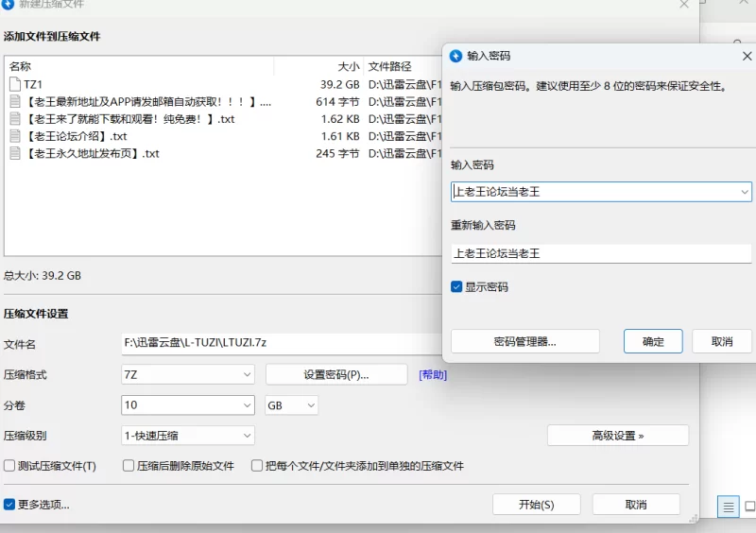Click the 39.2 GB size cell
The width and height of the screenshot is (756, 533).
[340, 84]
